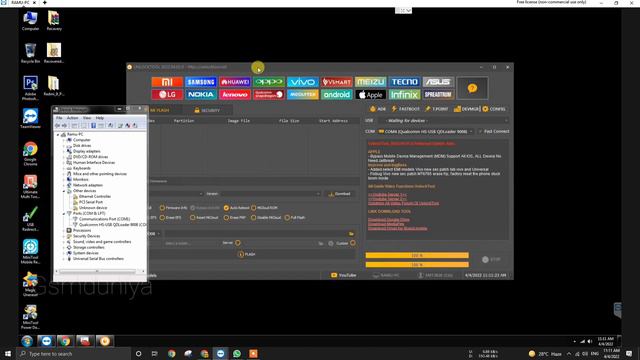Open Action menu in Device Manager
The width and height of the screenshot is (640, 360).
point(72,118)
